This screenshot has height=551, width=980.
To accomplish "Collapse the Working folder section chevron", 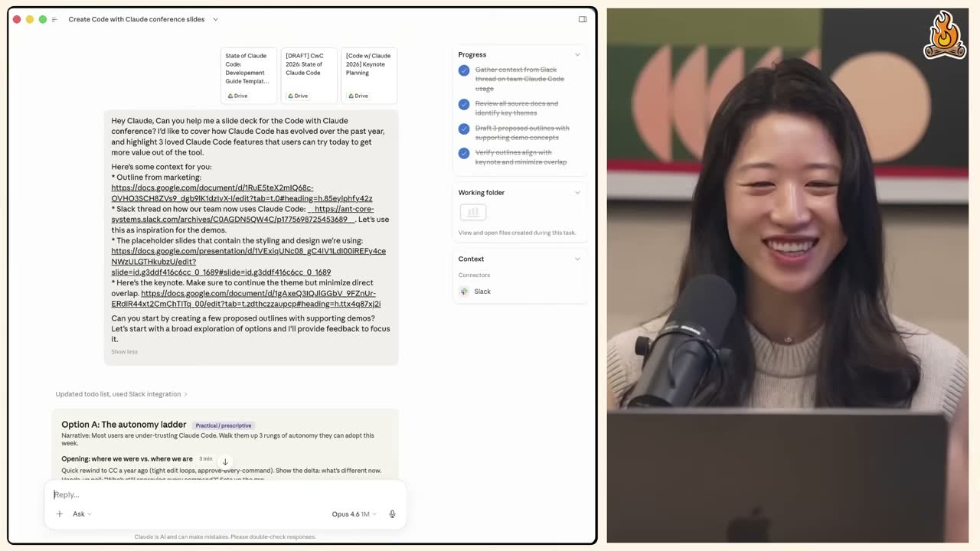I will point(577,193).
